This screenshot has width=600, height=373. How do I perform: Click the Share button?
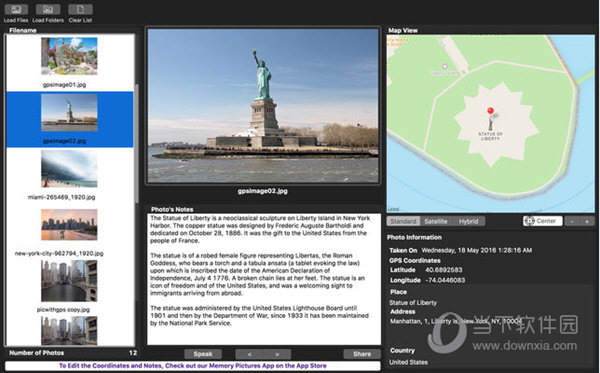(x=362, y=354)
